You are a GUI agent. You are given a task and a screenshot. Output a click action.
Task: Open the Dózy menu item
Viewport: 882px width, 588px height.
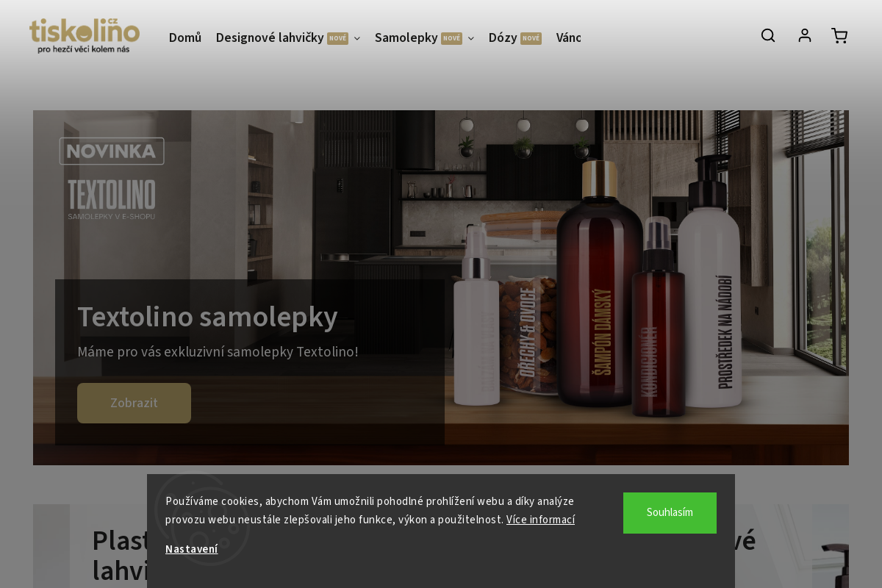tap(503, 37)
